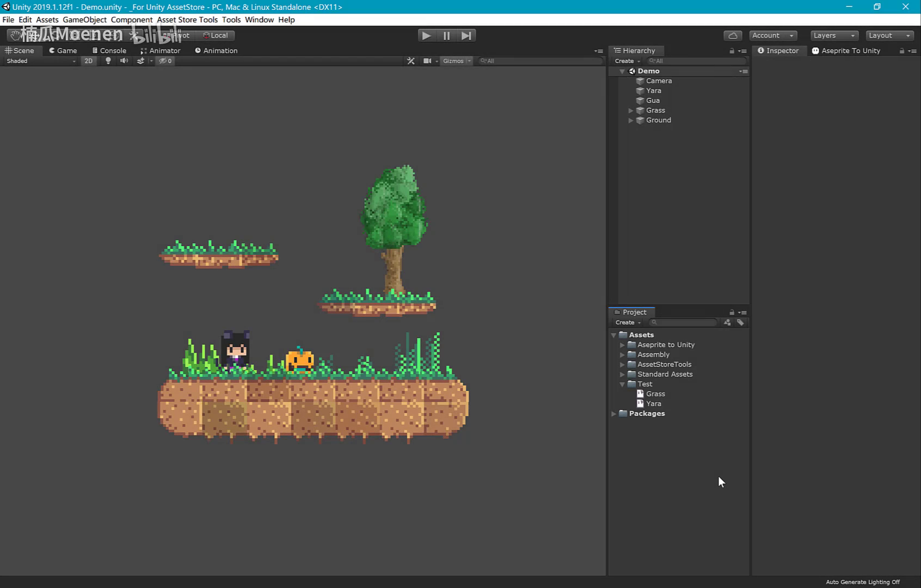Select the Grass asset file icon
This screenshot has width=921, height=588.
coord(640,394)
